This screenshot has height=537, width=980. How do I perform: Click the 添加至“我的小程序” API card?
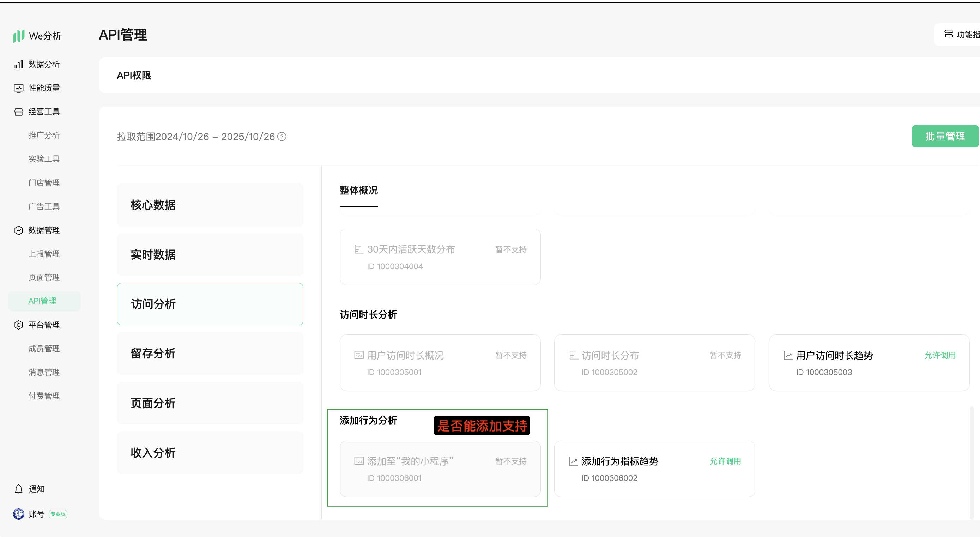tap(440, 469)
